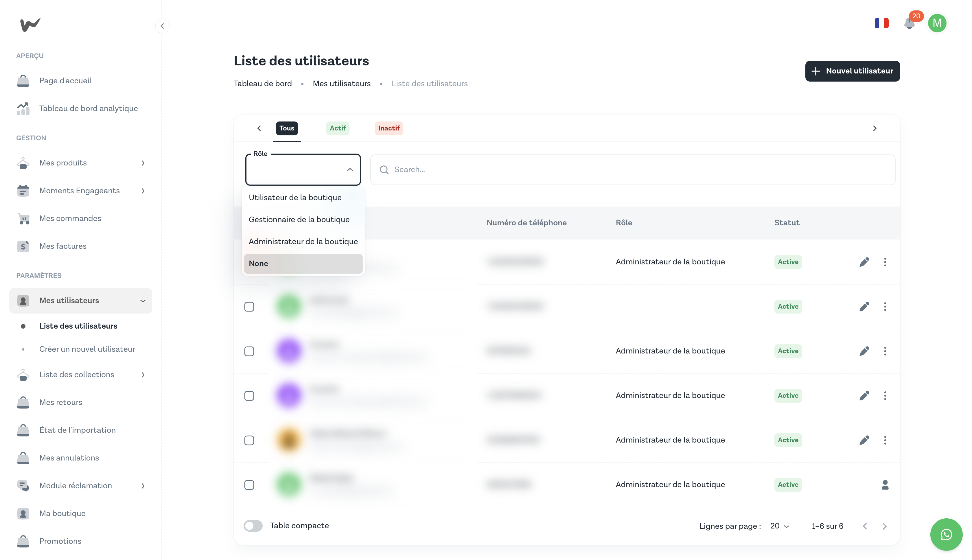
Task: Open the green M profile avatar
Action: coord(937,23)
